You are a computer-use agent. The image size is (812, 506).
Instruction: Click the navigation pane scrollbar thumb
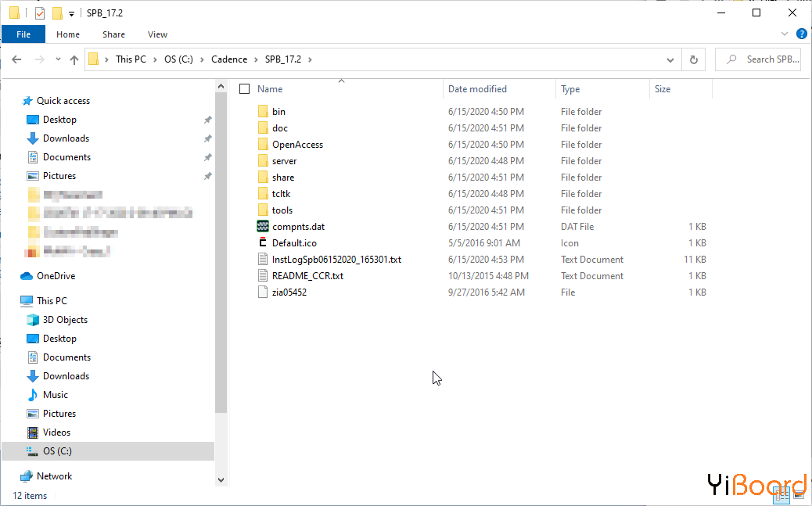221,253
